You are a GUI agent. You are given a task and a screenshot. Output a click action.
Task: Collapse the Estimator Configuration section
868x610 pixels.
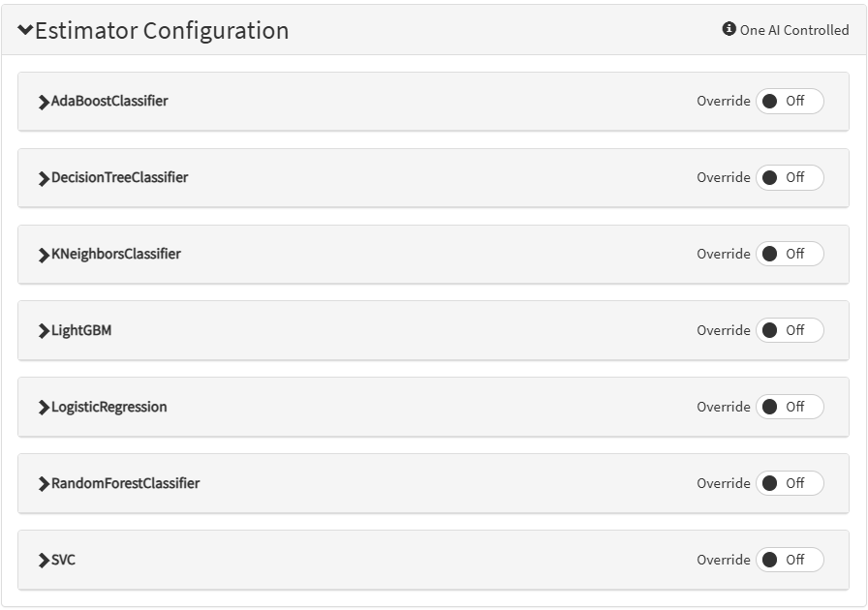pos(25,30)
